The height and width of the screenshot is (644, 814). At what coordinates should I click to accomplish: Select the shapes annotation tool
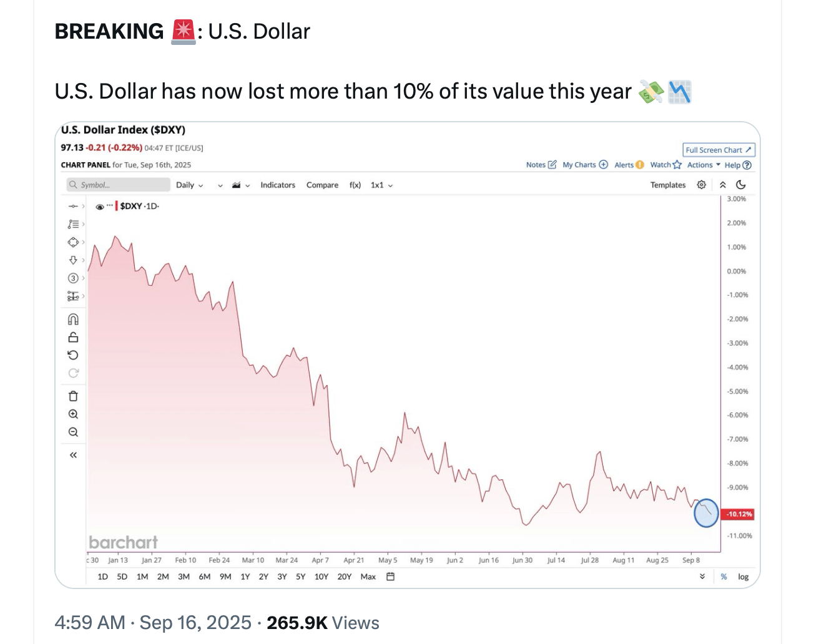[x=73, y=242]
